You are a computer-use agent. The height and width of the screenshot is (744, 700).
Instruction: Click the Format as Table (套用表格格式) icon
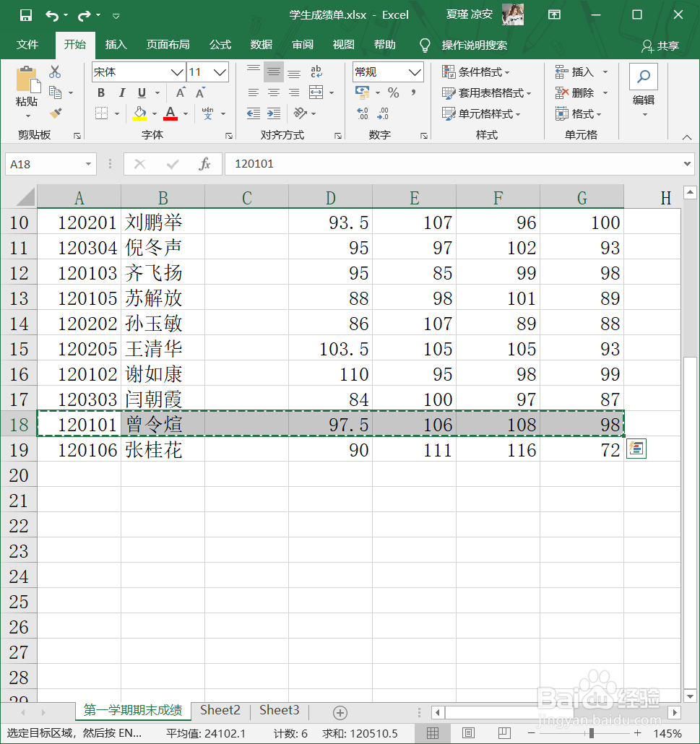pyautogui.click(x=484, y=92)
